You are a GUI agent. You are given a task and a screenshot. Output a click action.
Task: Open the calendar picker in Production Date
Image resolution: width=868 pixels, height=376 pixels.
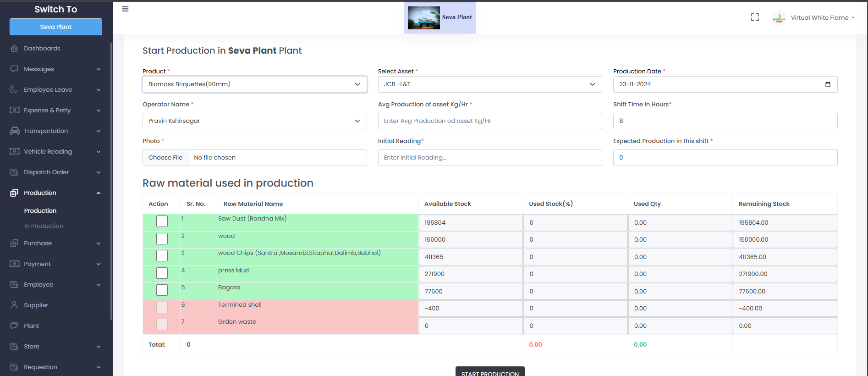[x=828, y=84]
